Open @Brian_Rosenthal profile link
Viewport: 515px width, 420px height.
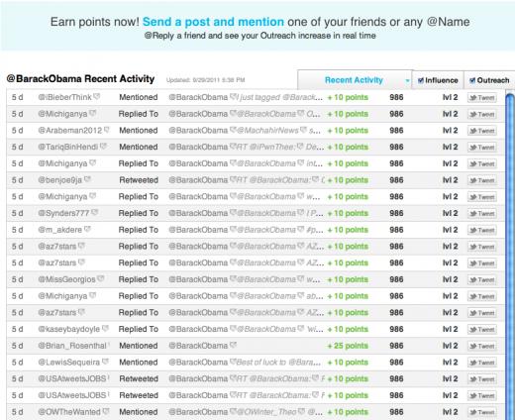72,346
